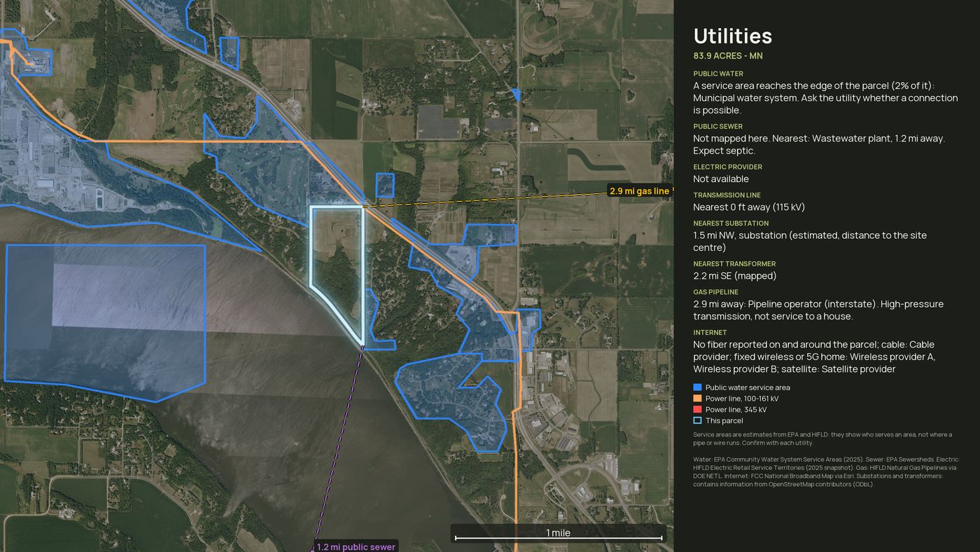980x552 pixels.
Task: Click the Not available electric provider value
Action: pos(721,179)
